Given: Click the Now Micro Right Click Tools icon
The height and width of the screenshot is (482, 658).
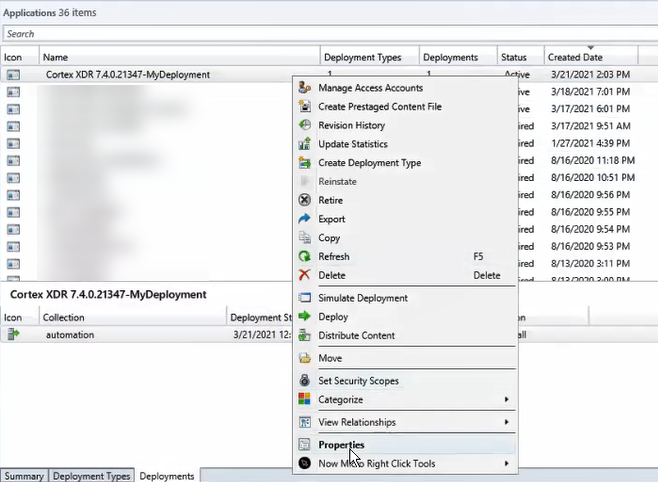Looking at the screenshot, I should [x=305, y=464].
